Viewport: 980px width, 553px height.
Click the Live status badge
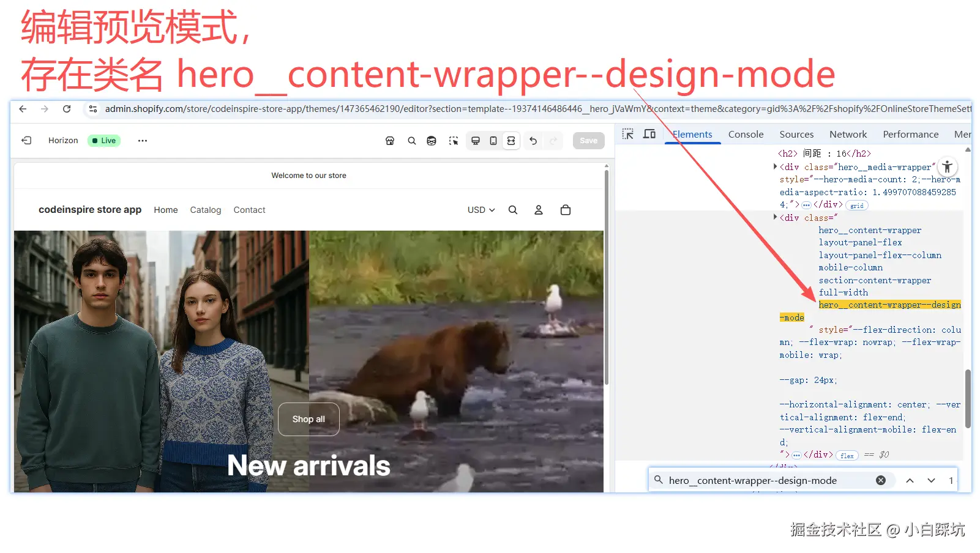pos(104,141)
